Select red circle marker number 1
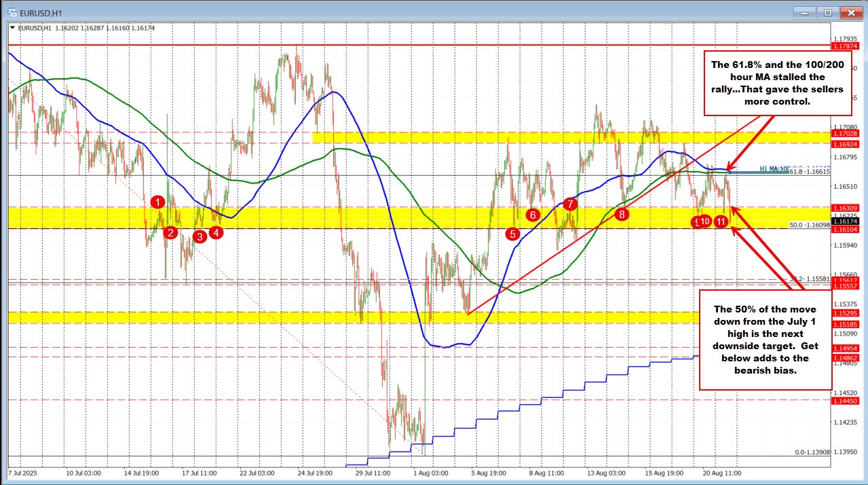The height and width of the screenshot is (485, 868). [157, 201]
